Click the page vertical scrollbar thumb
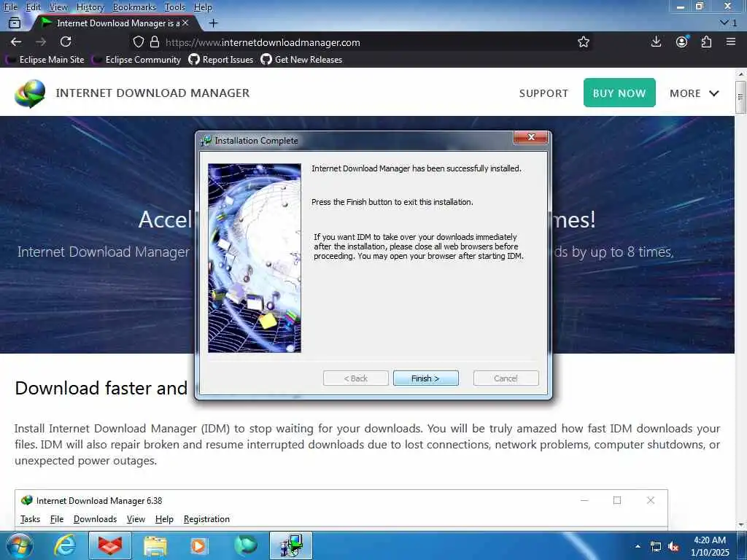This screenshot has width=747, height=560. [x=740, y=97]
